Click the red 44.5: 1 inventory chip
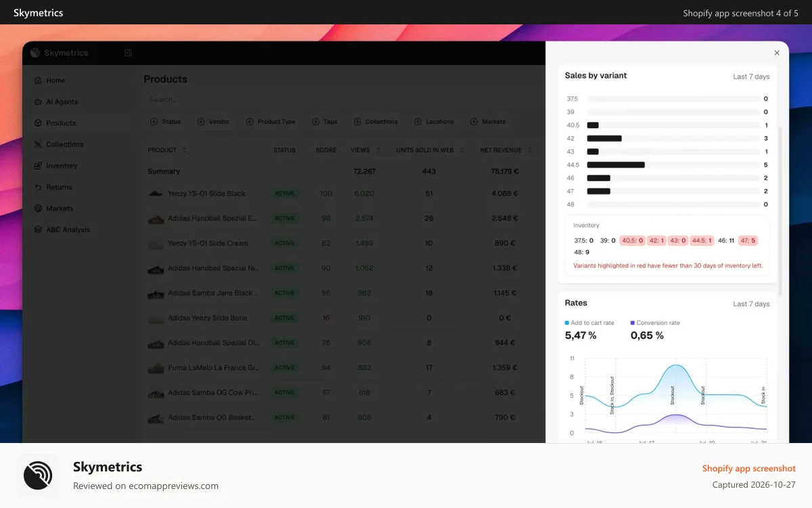 pos(702,240)
